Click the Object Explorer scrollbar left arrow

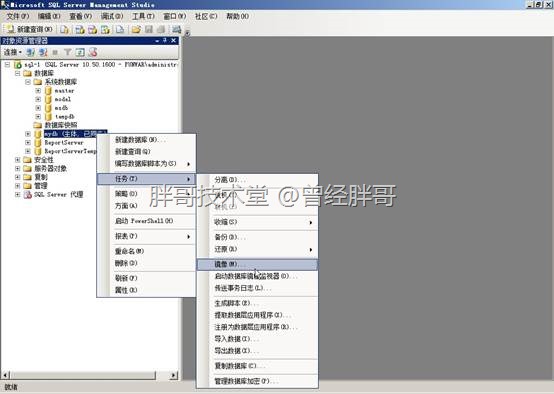6,375
